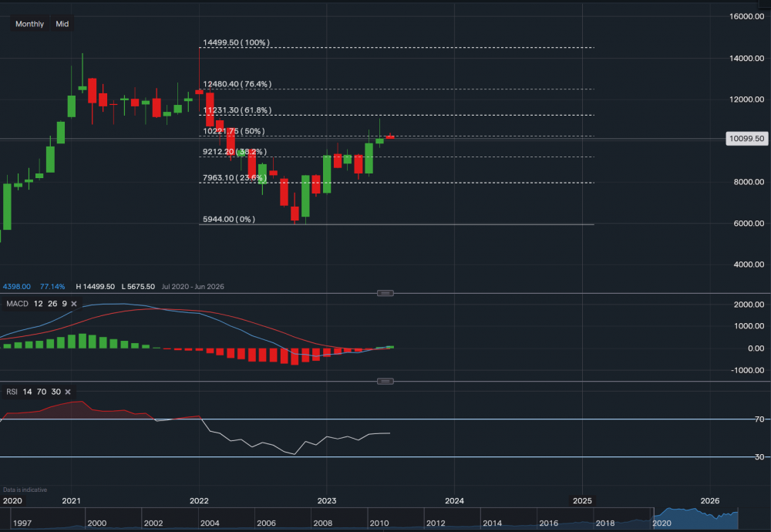Click the H 14499.50 high value in legend
771x532 pixels.
pos(94,286)
